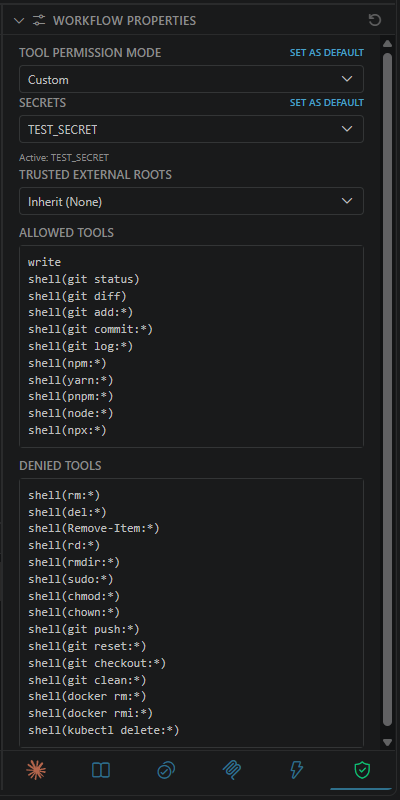Click 'shell(git add:*)' entry
Screen dimensions: 400x800
[81, 313]
